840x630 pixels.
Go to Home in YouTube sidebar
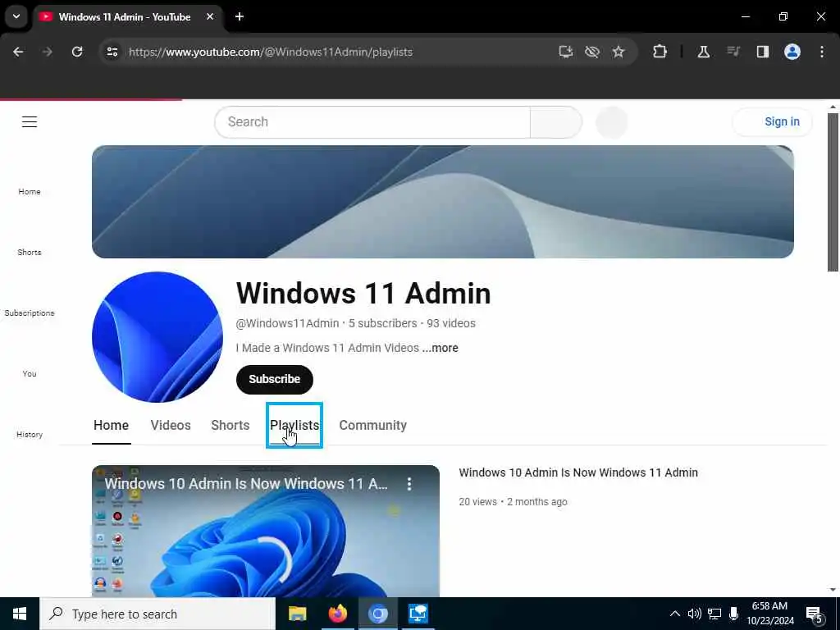click(30, 191)
